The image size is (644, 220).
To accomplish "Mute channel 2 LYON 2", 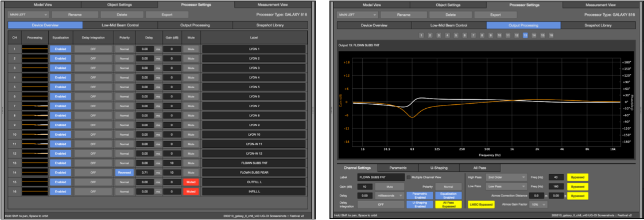I will (x=191, y=58).
